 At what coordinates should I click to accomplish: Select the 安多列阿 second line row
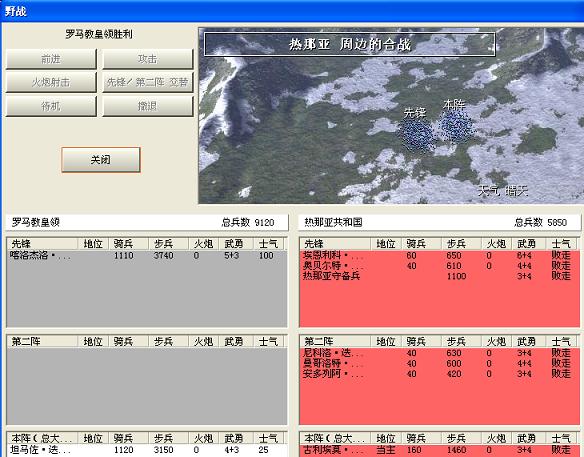(x=439, y=374)
